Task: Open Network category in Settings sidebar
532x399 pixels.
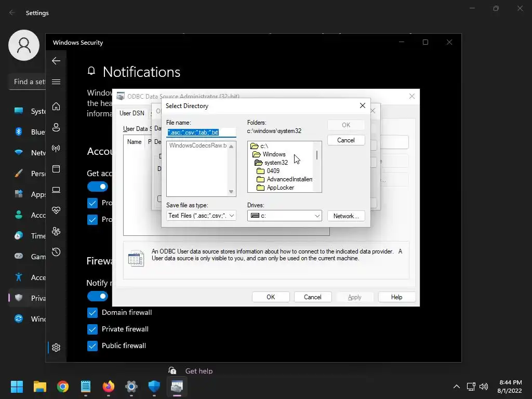Action: 29,153
